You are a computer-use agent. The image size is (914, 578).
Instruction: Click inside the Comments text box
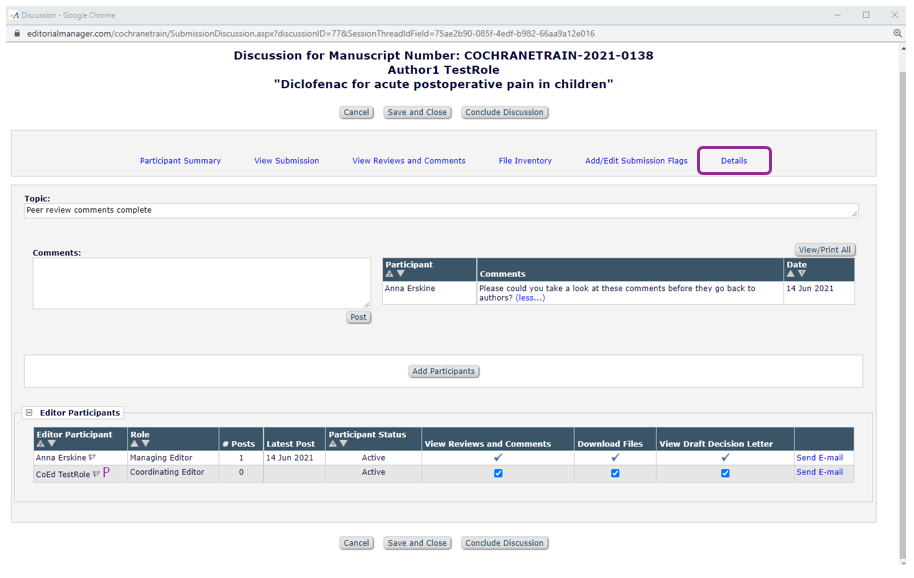[201, 283]
